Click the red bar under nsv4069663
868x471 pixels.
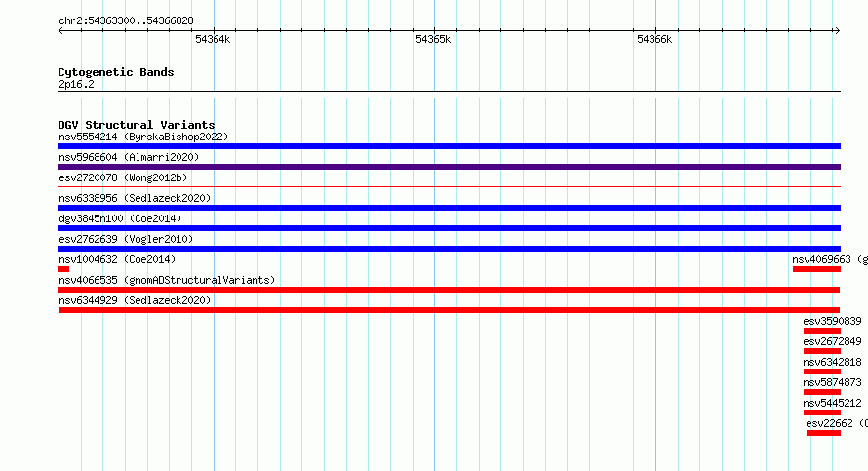pos(816,269)
